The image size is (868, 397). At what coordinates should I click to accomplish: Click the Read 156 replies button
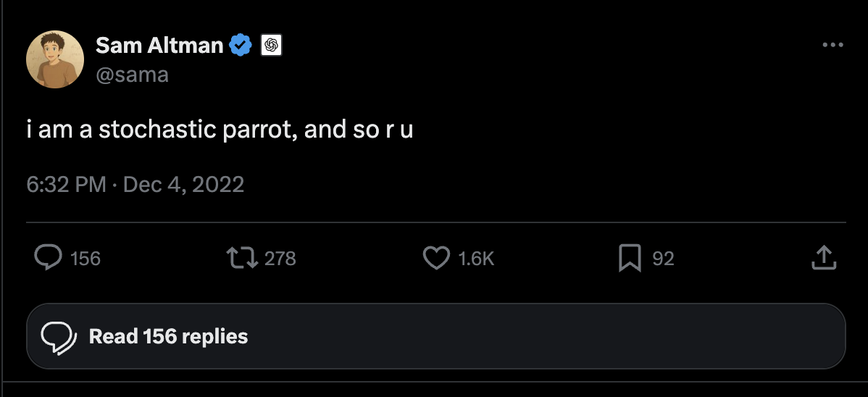[168, 336]
